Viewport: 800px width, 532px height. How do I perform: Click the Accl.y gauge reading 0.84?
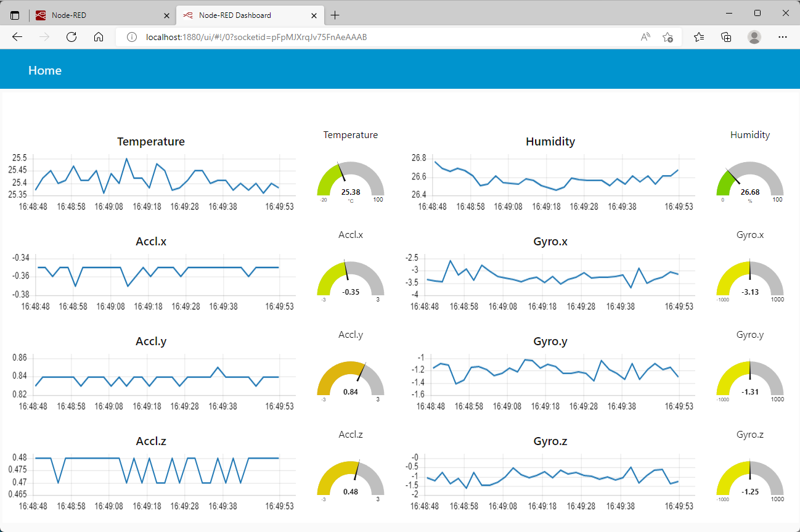(x=351, y=382)
